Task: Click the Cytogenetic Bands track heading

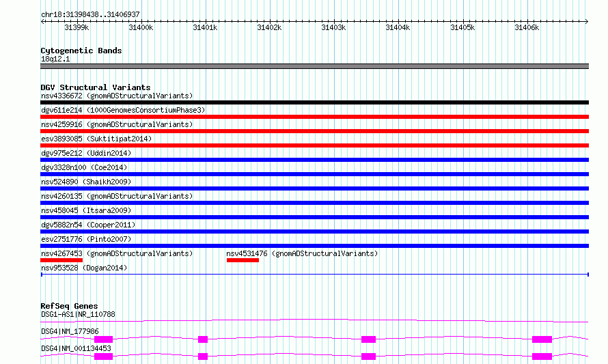Action: tap(81, 51)
